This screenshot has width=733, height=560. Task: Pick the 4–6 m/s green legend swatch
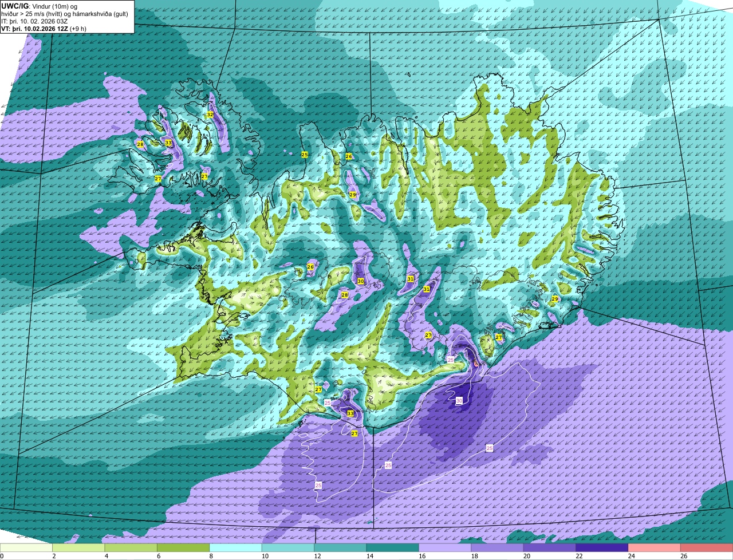[x=131, y=548]
